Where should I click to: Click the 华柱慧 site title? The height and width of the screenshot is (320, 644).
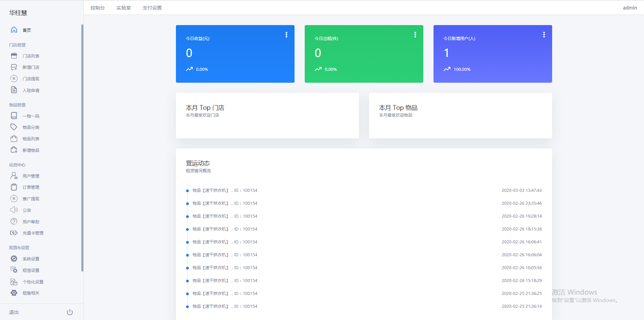click(x=18, y=13)
